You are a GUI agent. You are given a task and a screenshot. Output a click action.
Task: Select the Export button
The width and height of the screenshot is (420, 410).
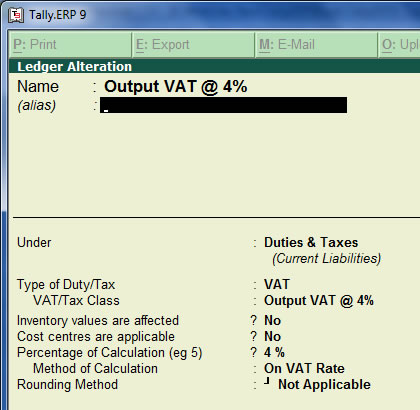tap(194, 45)
